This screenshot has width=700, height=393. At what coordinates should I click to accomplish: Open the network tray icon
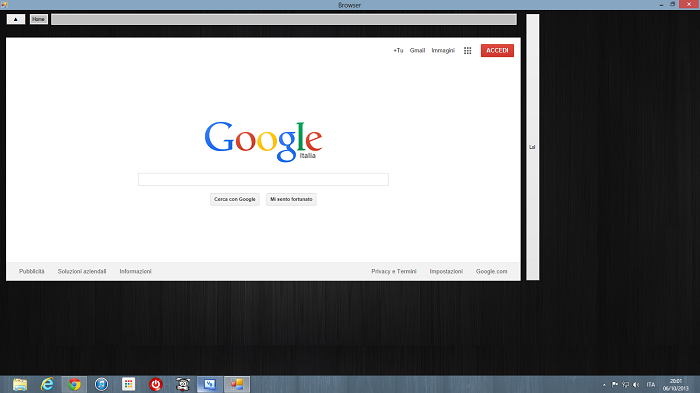pyautogui.click(x=625, y=385)
